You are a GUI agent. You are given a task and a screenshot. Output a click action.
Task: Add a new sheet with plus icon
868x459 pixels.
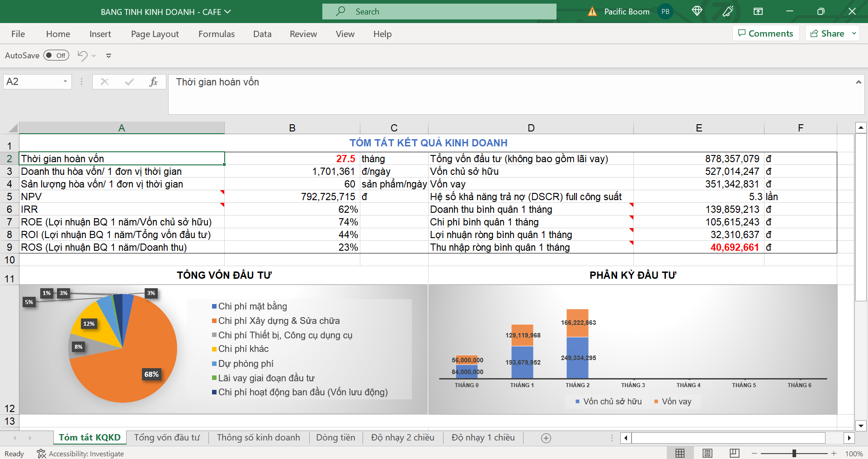[x=546, y=438]
